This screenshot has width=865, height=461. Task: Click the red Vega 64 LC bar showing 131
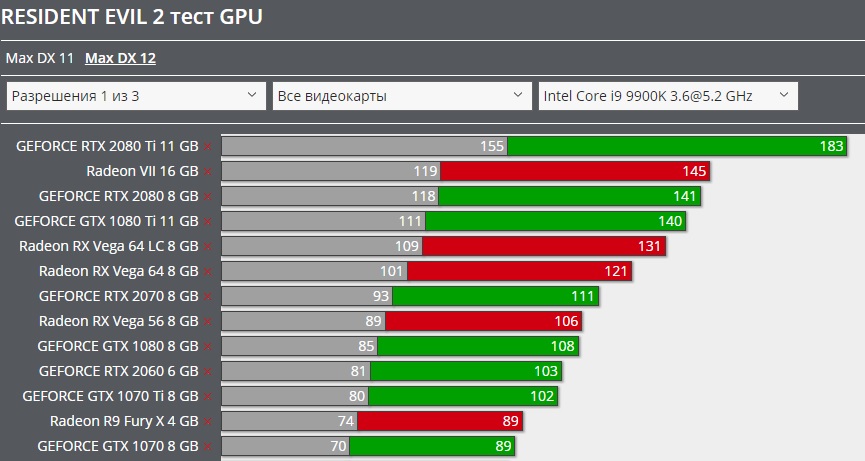point(544,246)
